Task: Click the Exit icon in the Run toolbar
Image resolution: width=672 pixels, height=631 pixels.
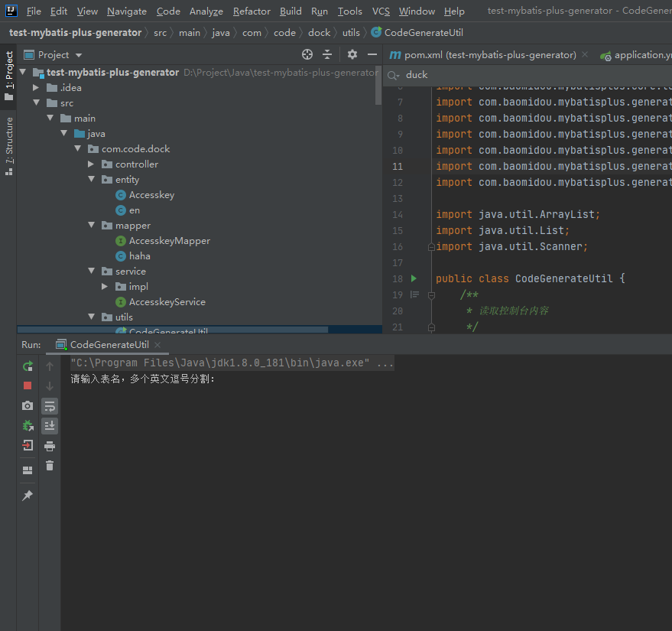Action: point(28,445)
